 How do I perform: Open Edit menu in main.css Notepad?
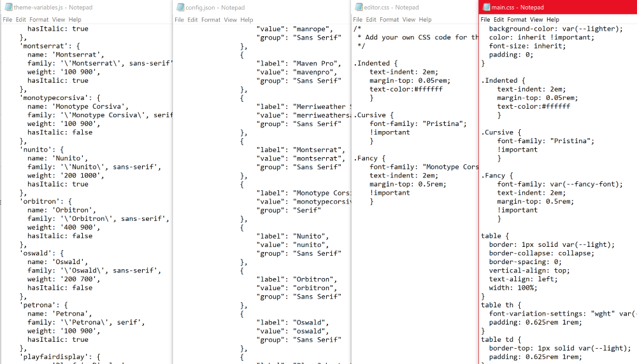coord(499,20)
